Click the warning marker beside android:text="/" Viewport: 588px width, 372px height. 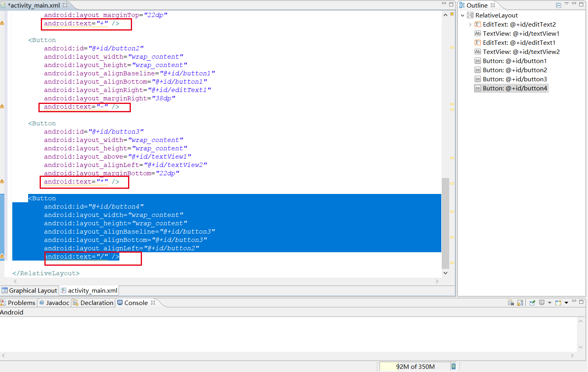2,256
